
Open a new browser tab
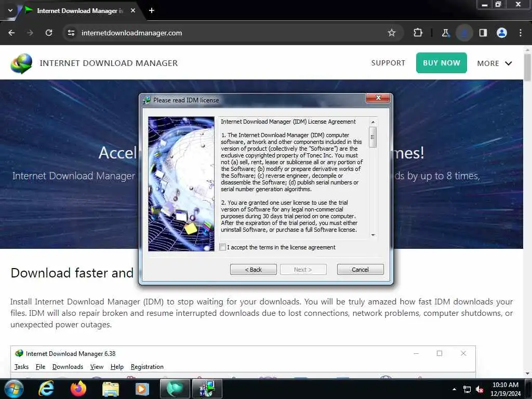pyautogui.click(x=152, y=10)
